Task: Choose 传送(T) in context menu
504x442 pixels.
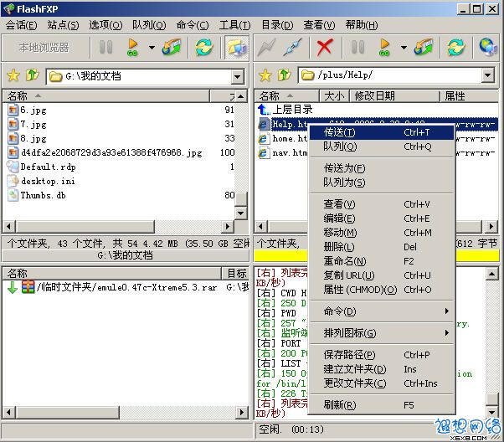Action: click(x=382, y=132)
